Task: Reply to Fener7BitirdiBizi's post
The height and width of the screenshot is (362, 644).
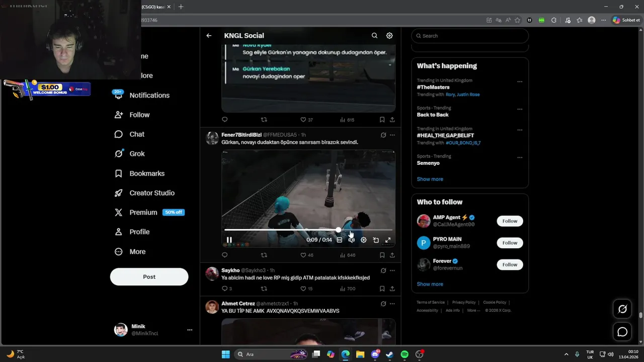Action: tap(225, 255)
